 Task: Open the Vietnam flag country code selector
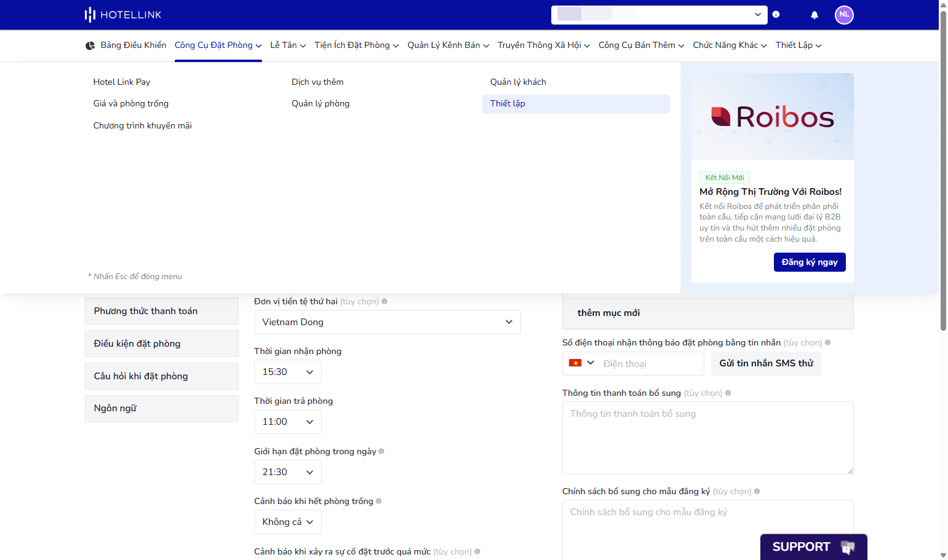[x=581, y=363]
